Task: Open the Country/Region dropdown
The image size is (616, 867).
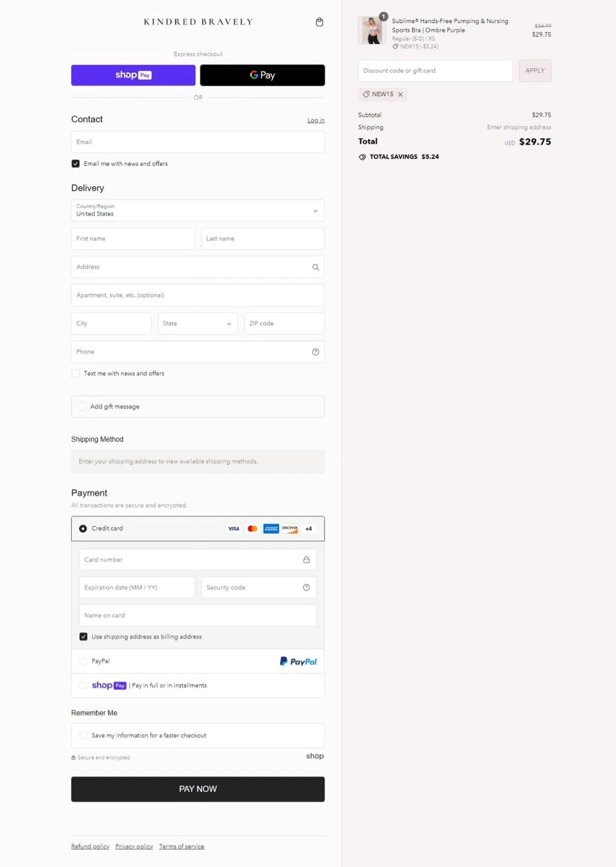Action: coord(198,210)
